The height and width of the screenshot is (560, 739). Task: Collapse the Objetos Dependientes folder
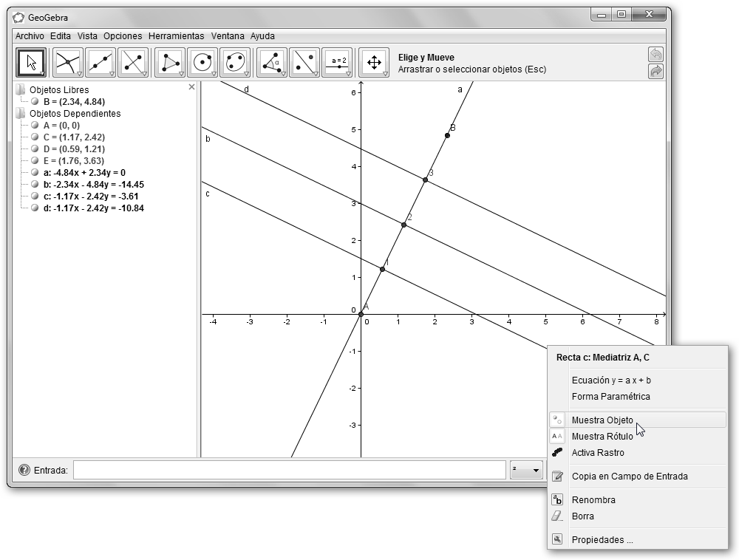[x=20, y=114]
